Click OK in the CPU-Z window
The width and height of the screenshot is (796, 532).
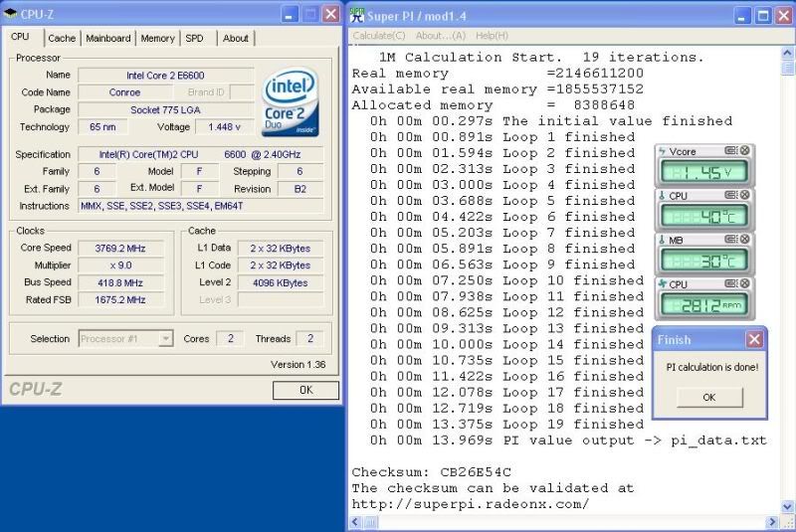[x=305, y=390]
